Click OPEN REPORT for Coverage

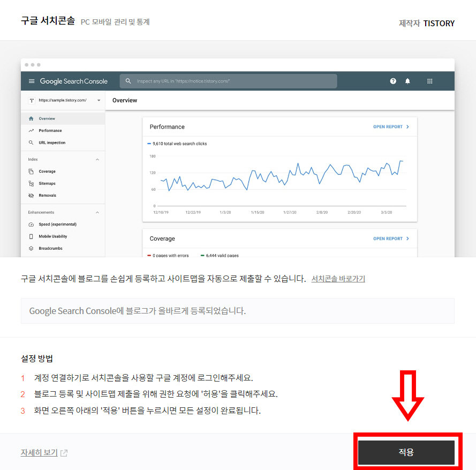pyautogui.click(x=388, y=238)
